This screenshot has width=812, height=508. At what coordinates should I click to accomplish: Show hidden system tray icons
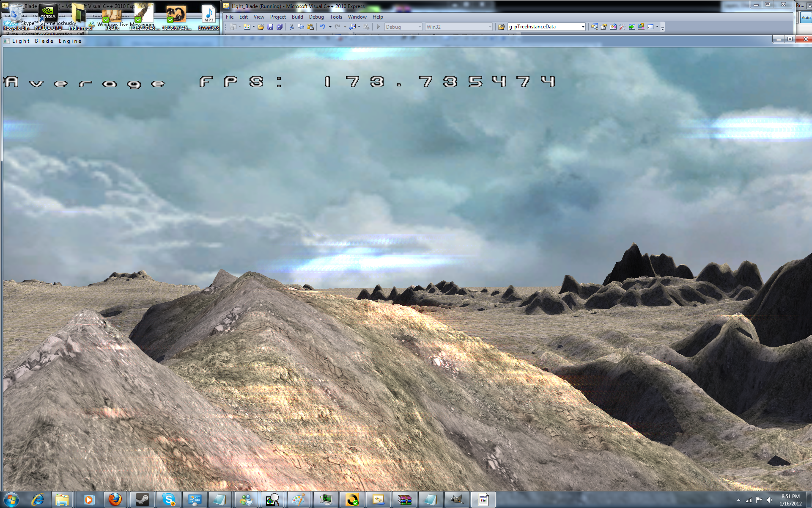click(738, 500)
